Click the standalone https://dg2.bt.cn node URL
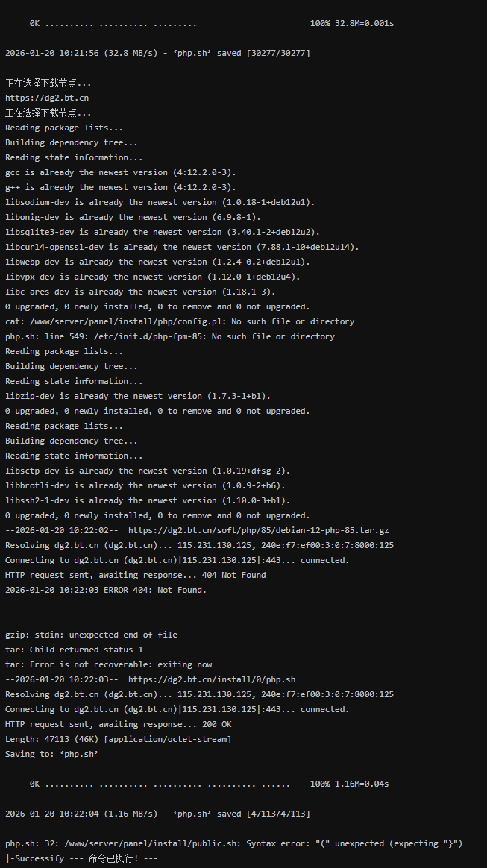 48,98
